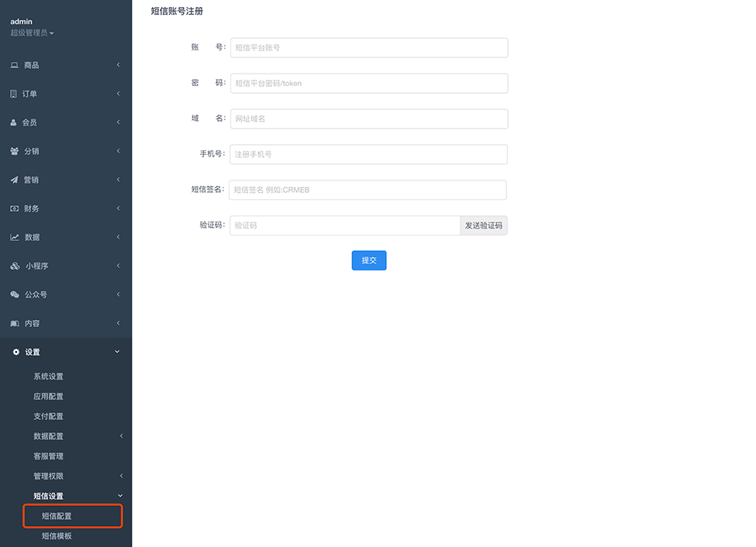Open the 分销 menu item

coord(66,151)
